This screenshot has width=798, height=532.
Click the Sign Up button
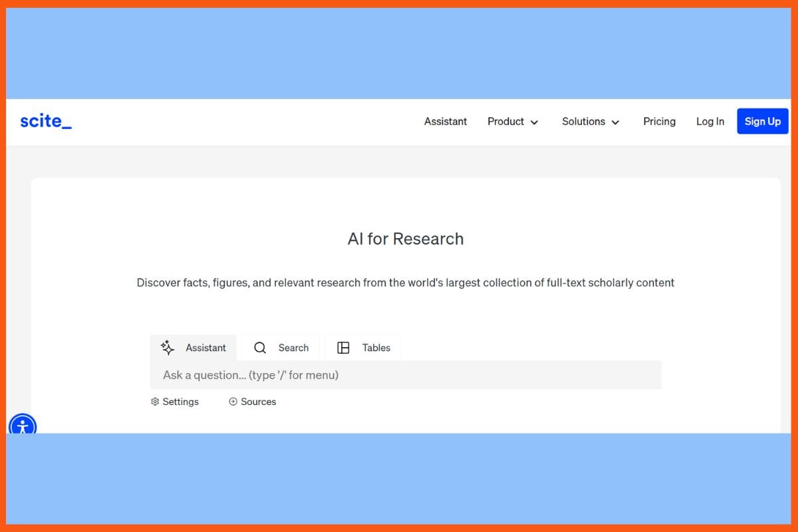pos(762,121)
